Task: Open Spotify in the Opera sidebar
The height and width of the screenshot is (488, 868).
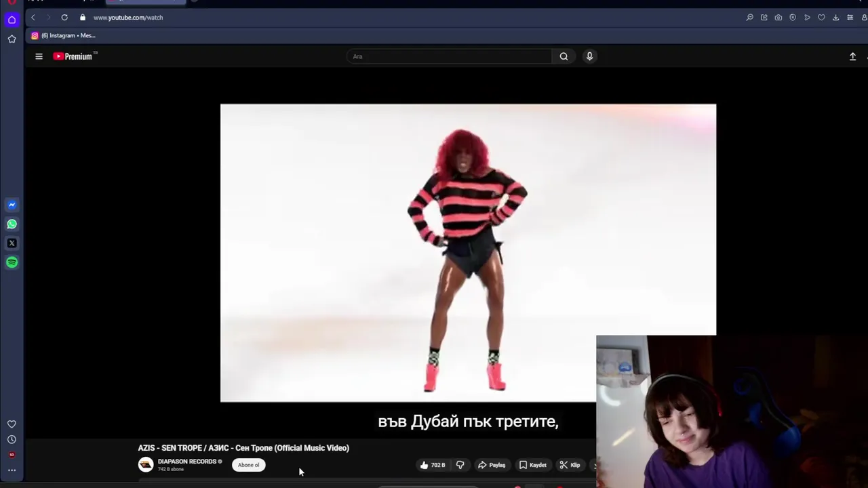Action: pyautogui.click(x=12, y=262)
